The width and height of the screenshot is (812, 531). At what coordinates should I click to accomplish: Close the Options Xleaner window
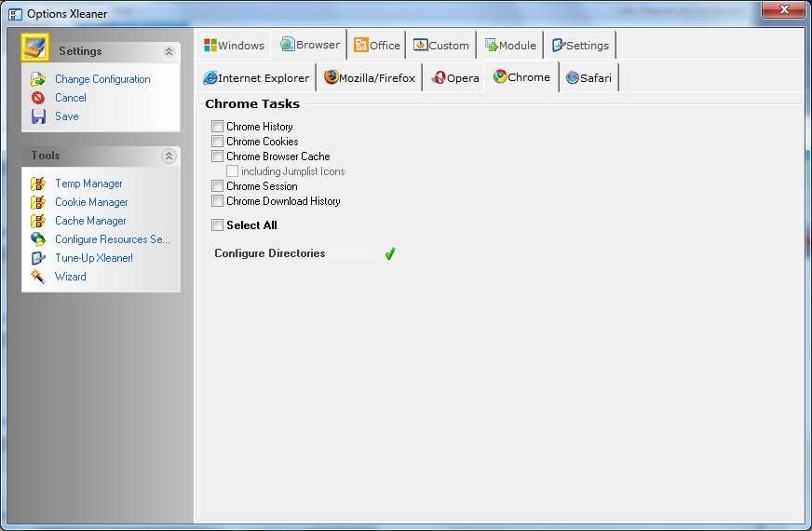pyautogui.click(x=783, y=9)
